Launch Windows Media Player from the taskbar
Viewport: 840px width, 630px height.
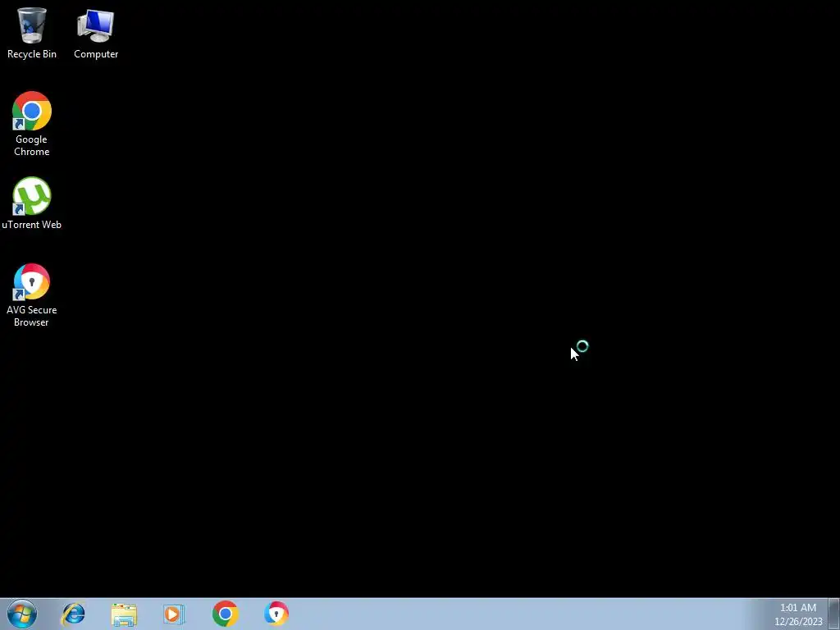pyautogui.click(x=174, y=614)
